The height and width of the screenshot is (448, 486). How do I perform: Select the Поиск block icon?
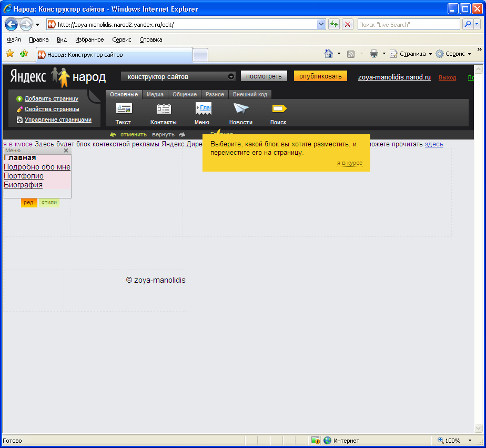click(x=279, y=108)
